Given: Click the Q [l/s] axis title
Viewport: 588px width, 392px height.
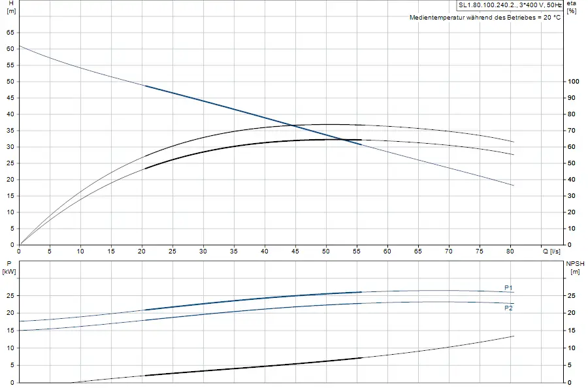Looking at the screenshot, I should pyautogui.click(x=551, y=252).
